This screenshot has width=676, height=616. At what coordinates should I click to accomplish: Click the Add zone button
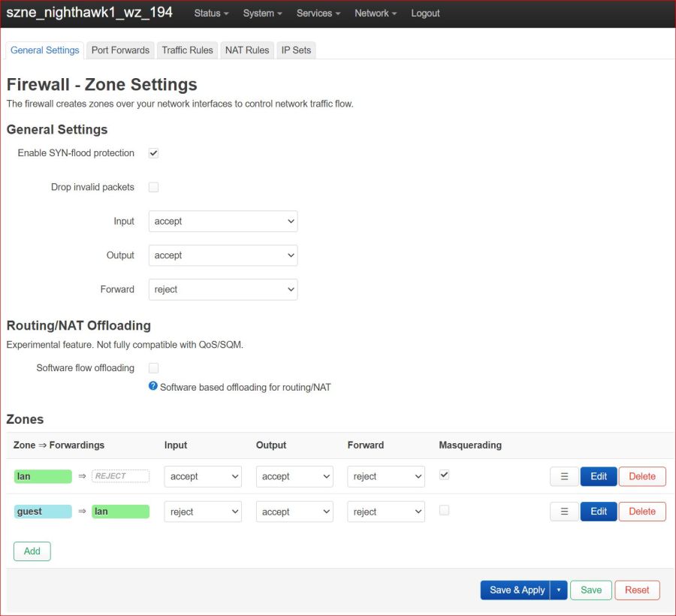[x=32, y=551]
